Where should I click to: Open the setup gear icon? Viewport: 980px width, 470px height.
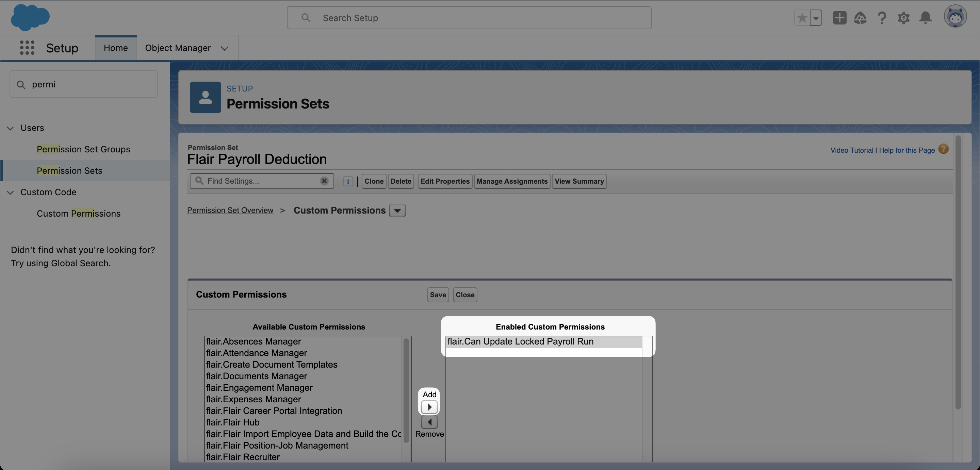(903, 18)
